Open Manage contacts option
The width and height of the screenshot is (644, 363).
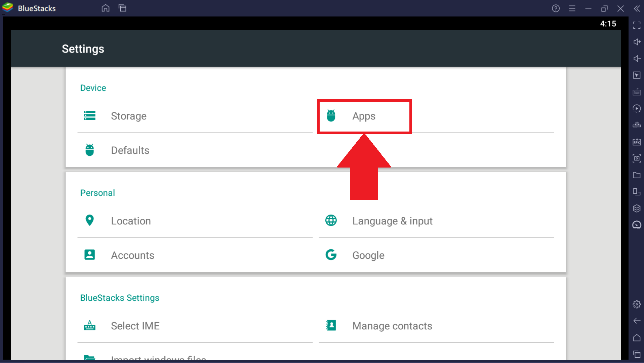(x=392, y=326)
